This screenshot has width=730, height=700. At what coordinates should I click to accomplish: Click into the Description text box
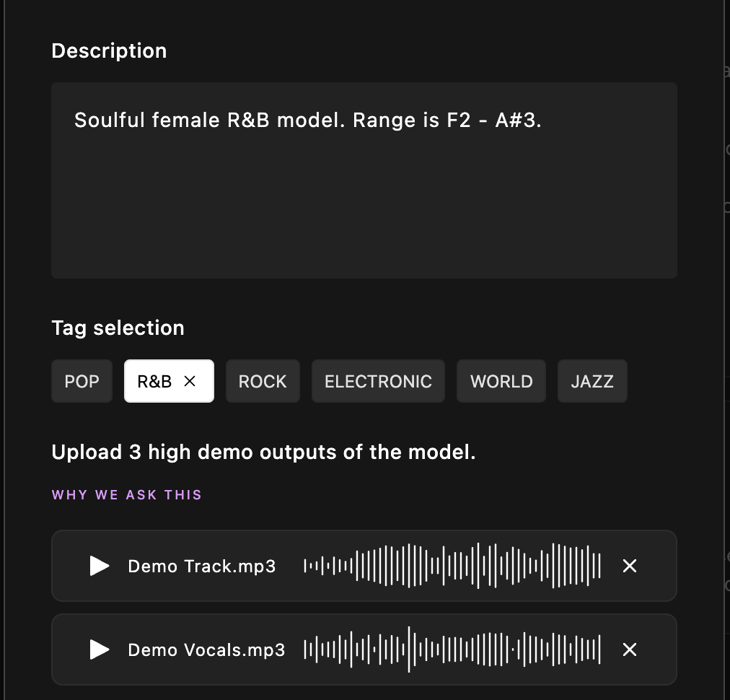(364, 195)
